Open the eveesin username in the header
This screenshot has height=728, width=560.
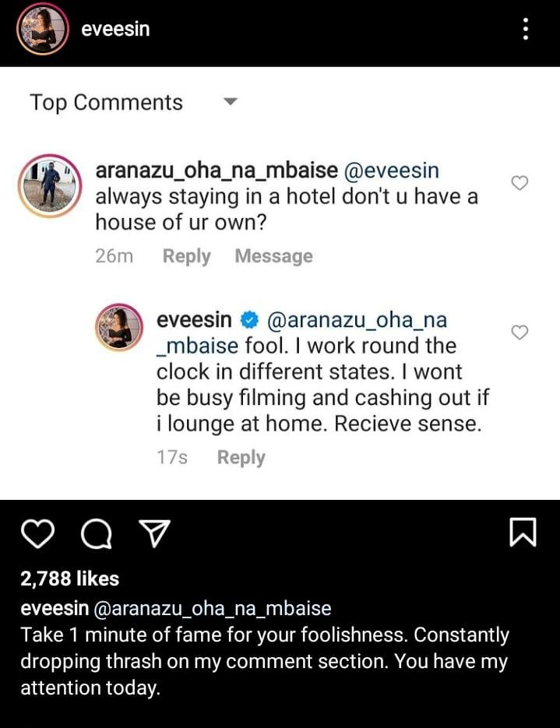coord(115,30)
